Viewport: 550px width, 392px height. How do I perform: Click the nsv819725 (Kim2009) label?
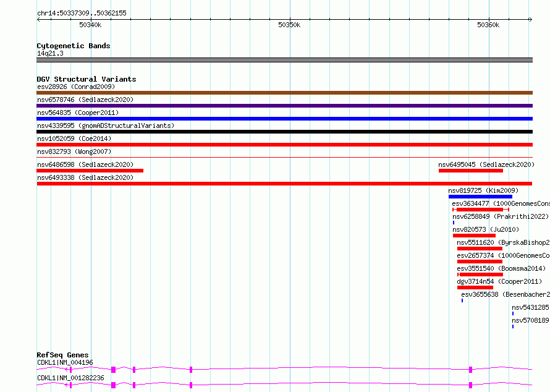(x=483, y=190)
